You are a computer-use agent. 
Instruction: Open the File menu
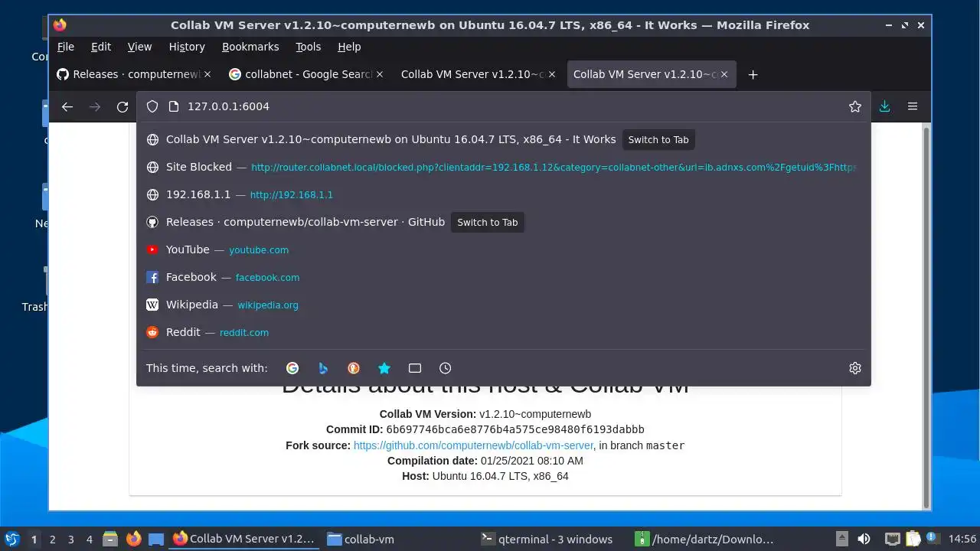(66, 47)
